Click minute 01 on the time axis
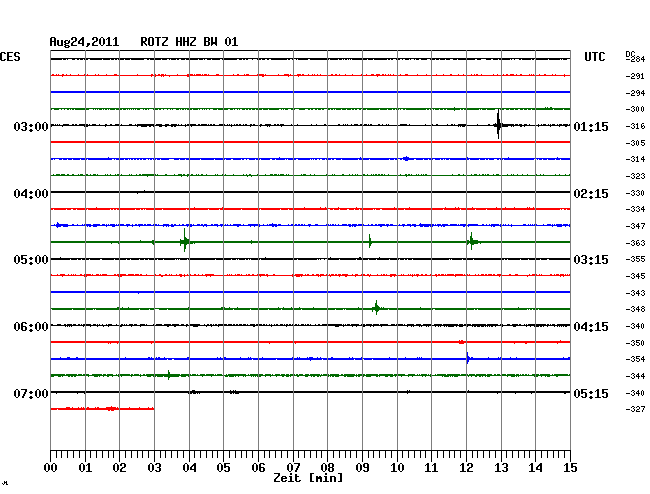Screen dimensions: 650x494 (85, 467)
